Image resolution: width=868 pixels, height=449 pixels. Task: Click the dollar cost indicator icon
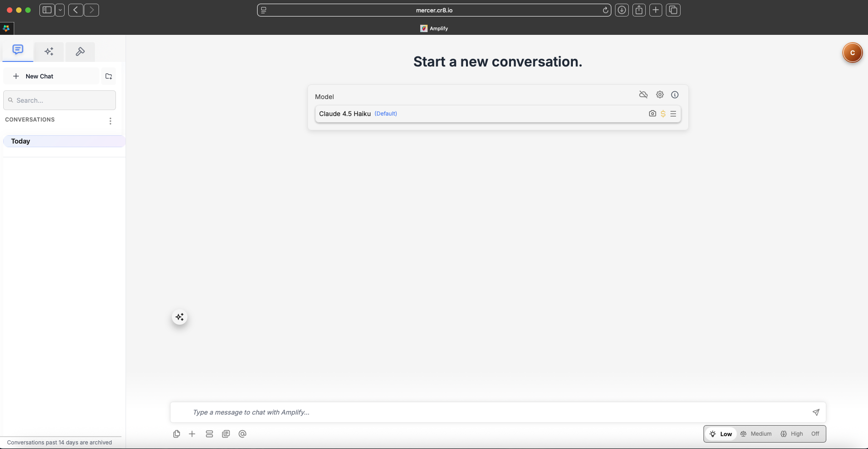click(663, 114)
